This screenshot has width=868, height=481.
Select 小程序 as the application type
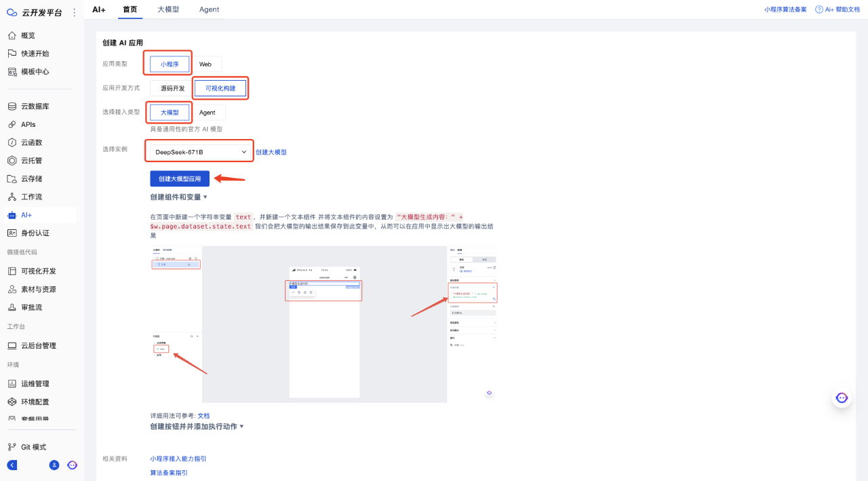170,64
